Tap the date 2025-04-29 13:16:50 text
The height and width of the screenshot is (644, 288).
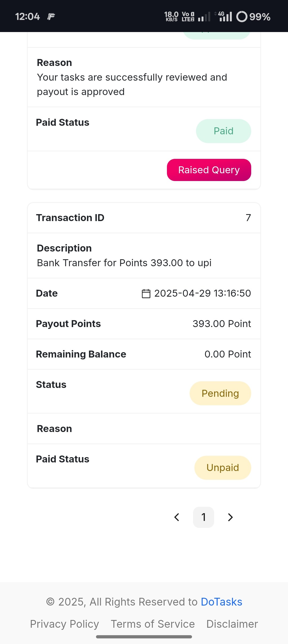pos(203,293)
